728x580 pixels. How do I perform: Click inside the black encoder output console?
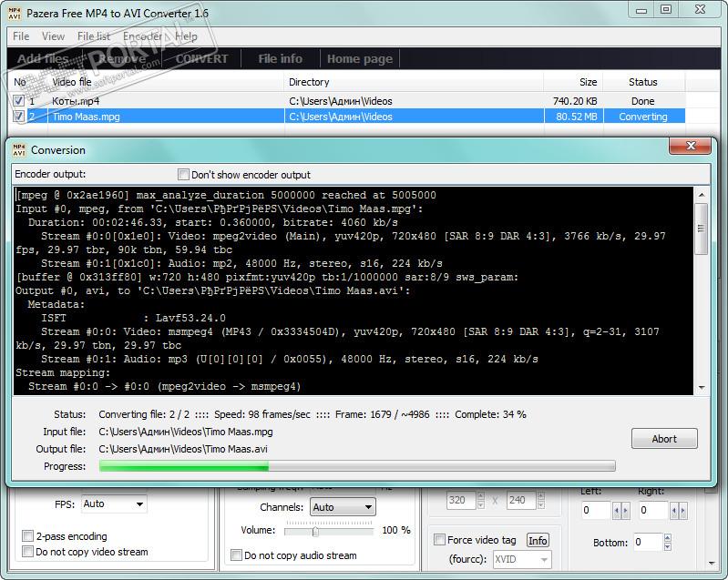[x=354, y=291]
